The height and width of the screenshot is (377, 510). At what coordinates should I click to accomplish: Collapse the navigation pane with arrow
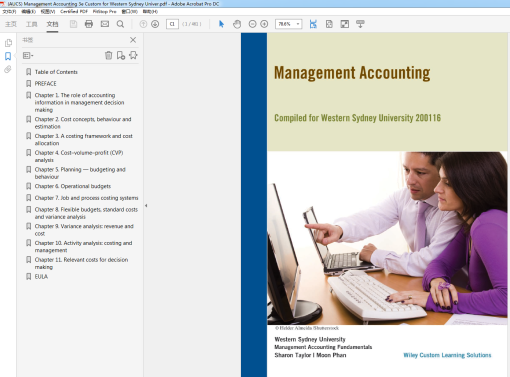point(146,206)
